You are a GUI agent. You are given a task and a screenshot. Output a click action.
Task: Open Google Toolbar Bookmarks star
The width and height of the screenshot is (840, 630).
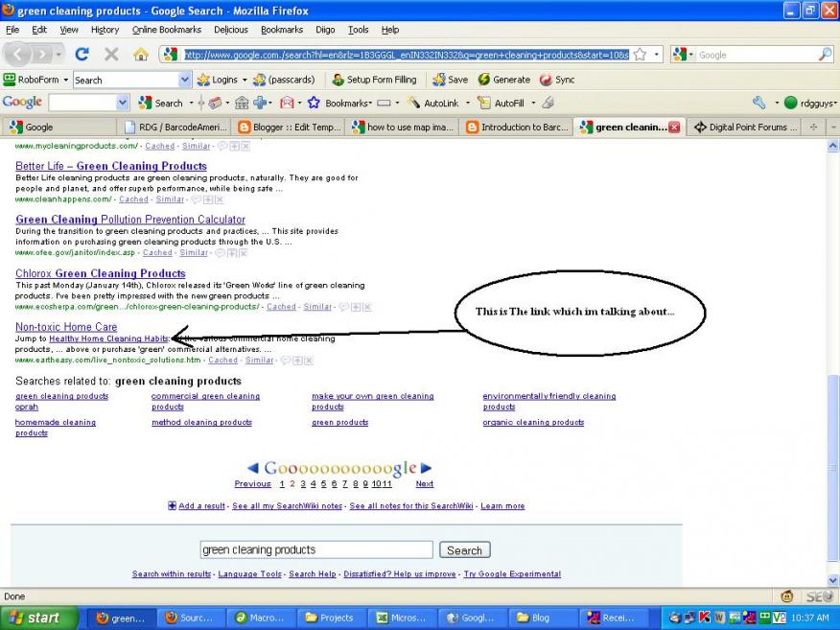(314, 103)
